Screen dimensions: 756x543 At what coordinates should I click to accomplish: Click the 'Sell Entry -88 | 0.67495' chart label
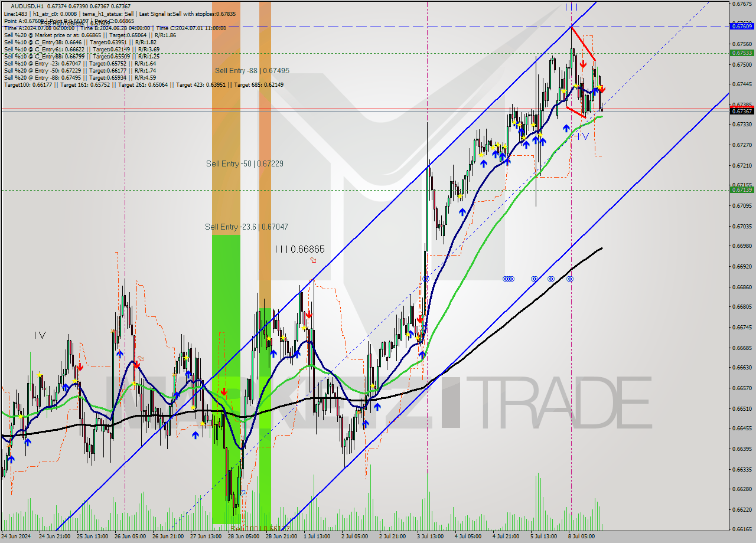252,70
